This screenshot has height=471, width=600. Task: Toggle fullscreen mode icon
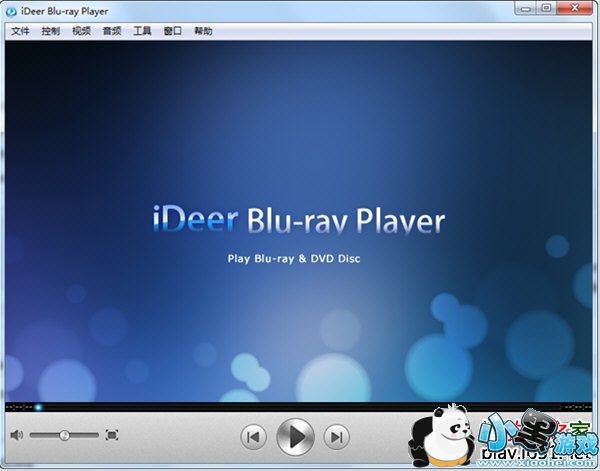[112, 435]
